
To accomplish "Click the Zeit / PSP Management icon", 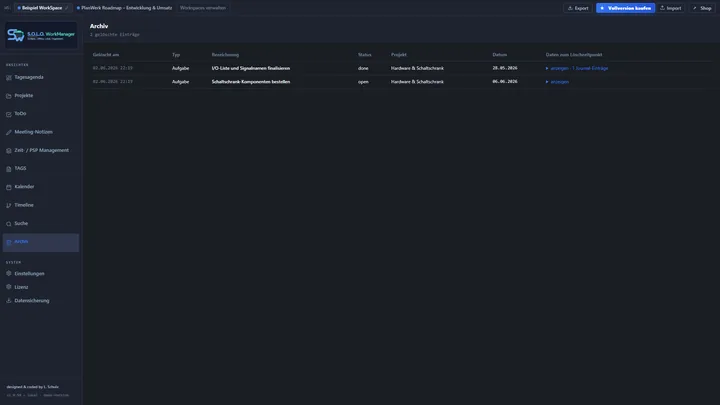I will 9,151.
